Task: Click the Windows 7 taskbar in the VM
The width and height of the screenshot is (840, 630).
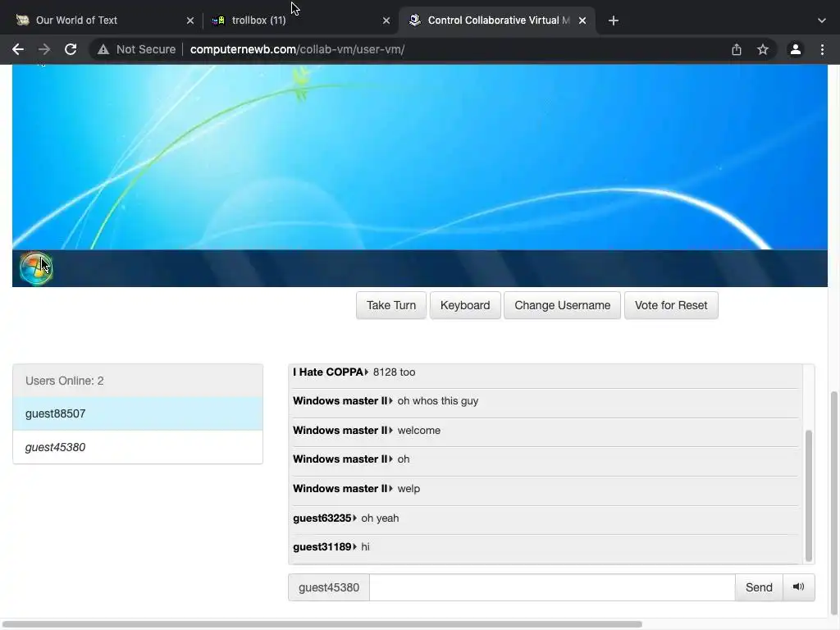Action: (420, 268)
